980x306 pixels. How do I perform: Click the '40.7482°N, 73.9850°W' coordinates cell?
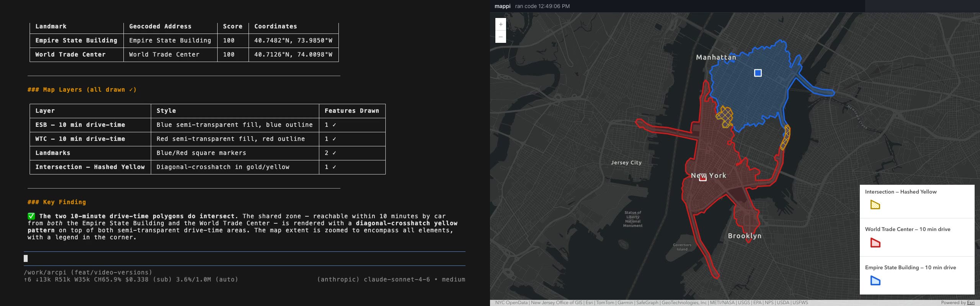pyautogui.click(x=293, y=41)
